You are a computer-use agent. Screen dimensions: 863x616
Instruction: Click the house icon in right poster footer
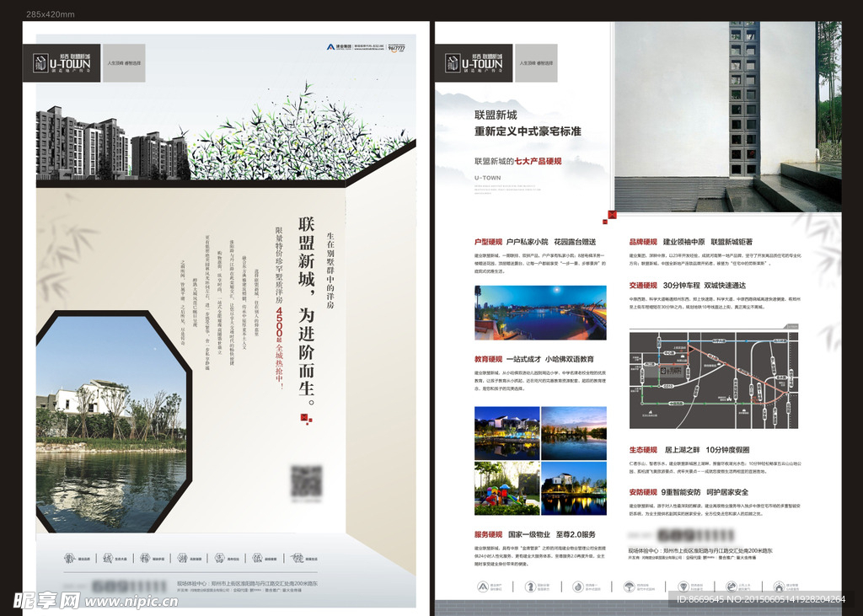coord(778,587)
